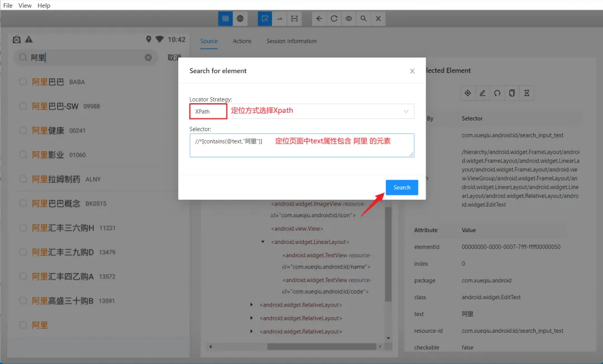Select Native App Mode grid icon
Screen dimensions: 603x364
(x=226, y=18)
